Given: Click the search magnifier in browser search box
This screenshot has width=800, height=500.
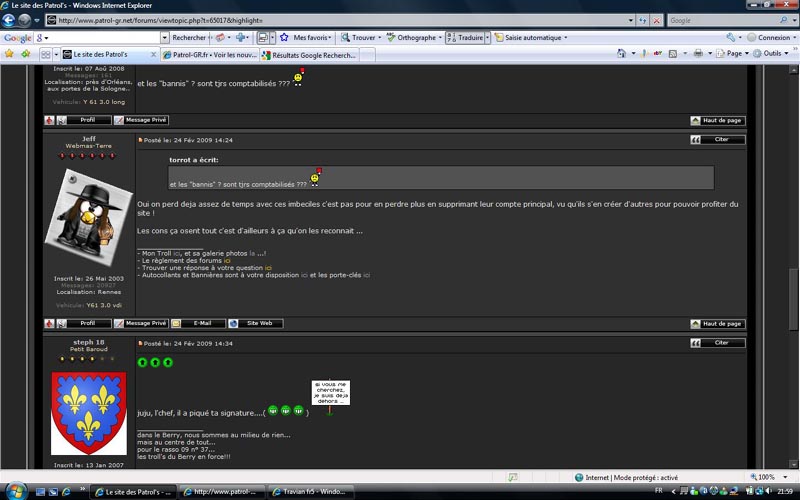Looking at the screenshot, I should pos(784,20).
